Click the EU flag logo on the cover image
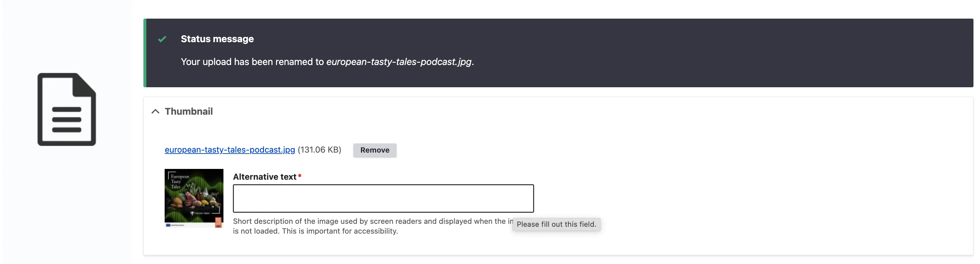 pyautogui.click(x=168, y=225)
